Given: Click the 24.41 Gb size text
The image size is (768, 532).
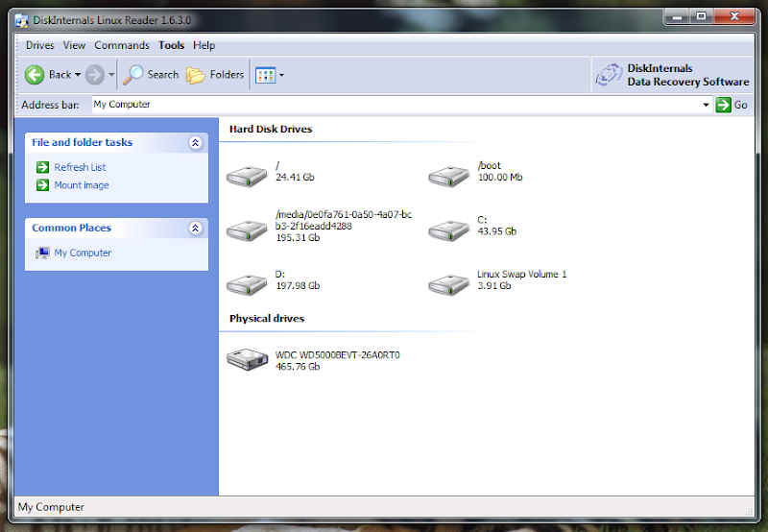Looking at the screenshot, I should coord(295,178).
